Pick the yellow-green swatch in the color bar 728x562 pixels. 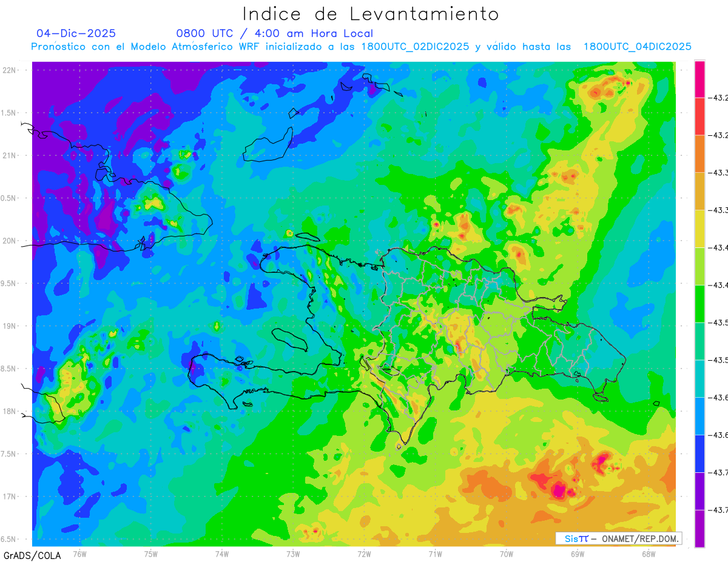click(699, 266)
